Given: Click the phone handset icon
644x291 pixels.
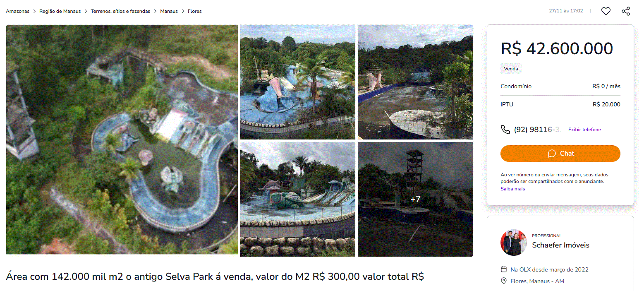Looking at the screenshot, I should coord(505,130).
